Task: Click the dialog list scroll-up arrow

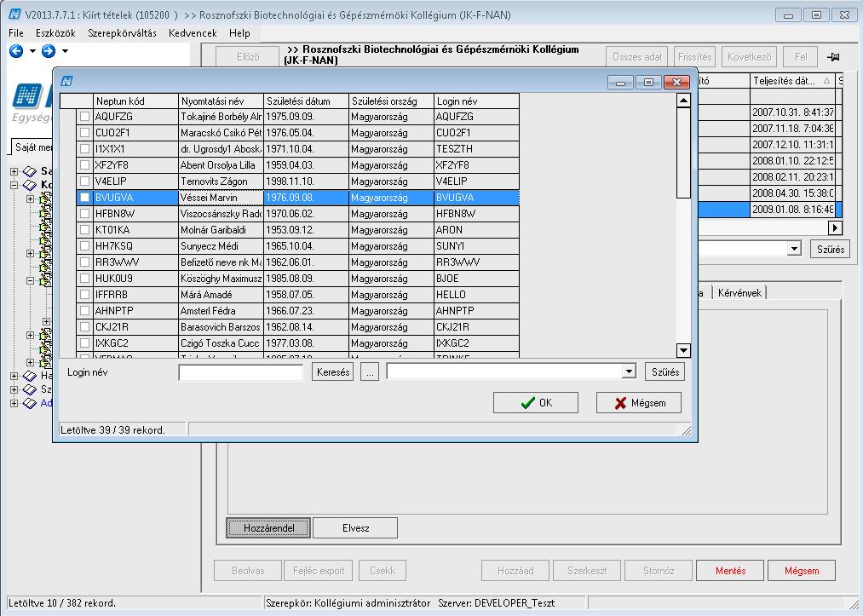Action: (x=683, y=101)
